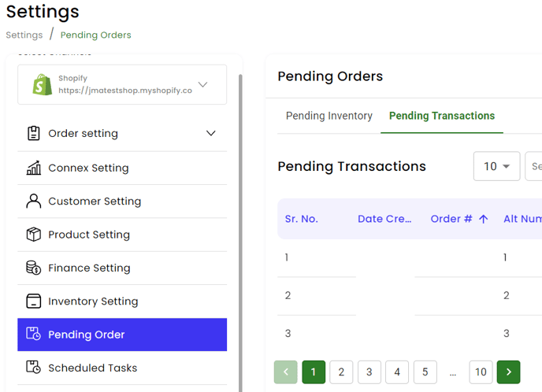This screenshot has height=392, width=542.
Task: Click the sidebar vertical scrollbar
Action: [240, 233]
